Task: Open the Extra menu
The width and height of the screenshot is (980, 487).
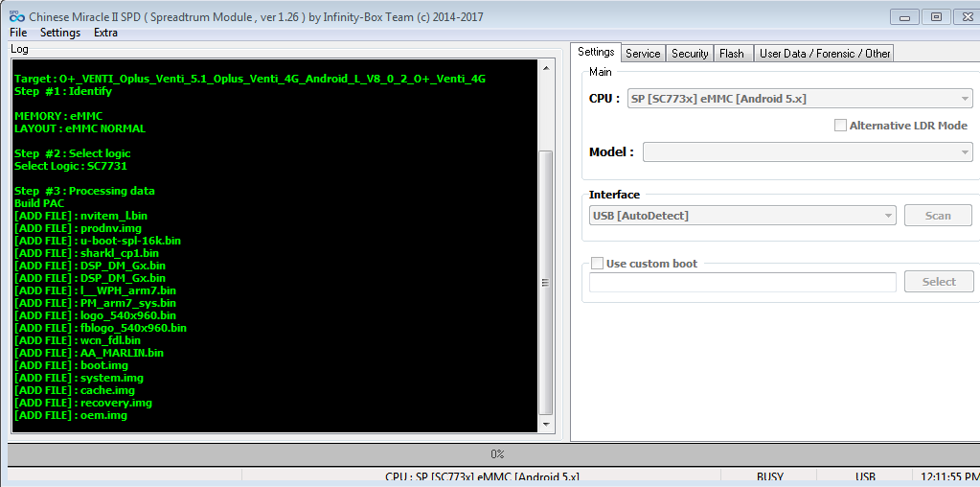Action: pos(105,33)
